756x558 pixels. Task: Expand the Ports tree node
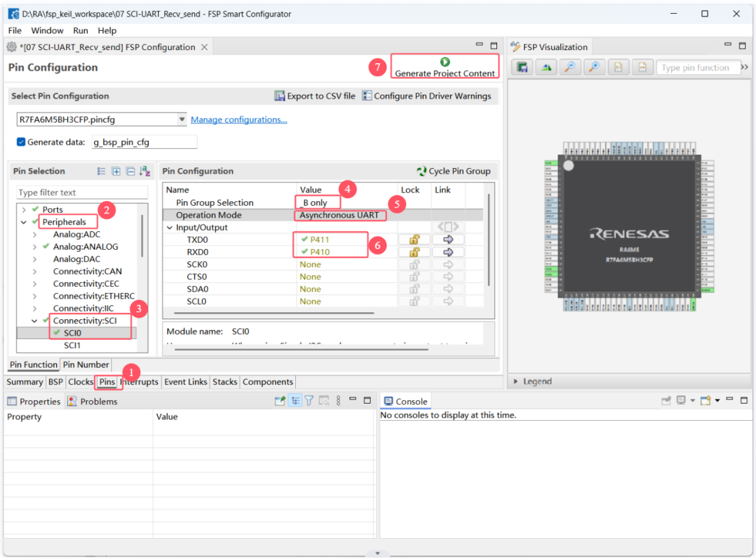click(23, 209)
